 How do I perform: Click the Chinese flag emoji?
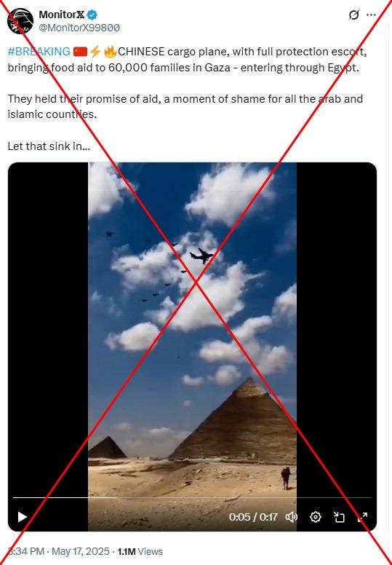[x=80, y=52]
